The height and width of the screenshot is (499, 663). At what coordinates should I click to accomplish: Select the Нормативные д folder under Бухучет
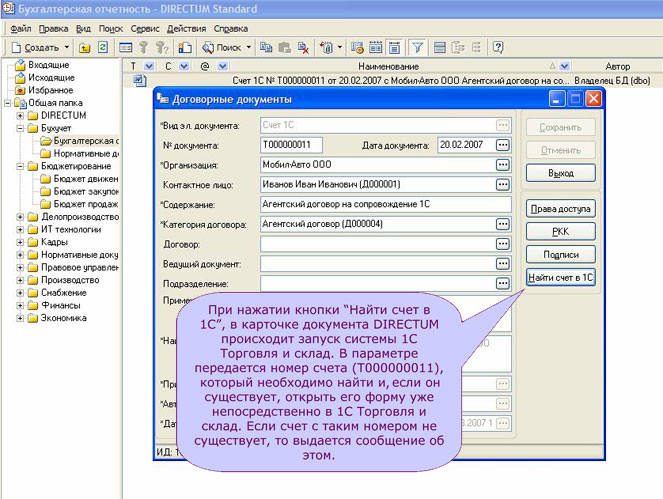click(80, 154)
